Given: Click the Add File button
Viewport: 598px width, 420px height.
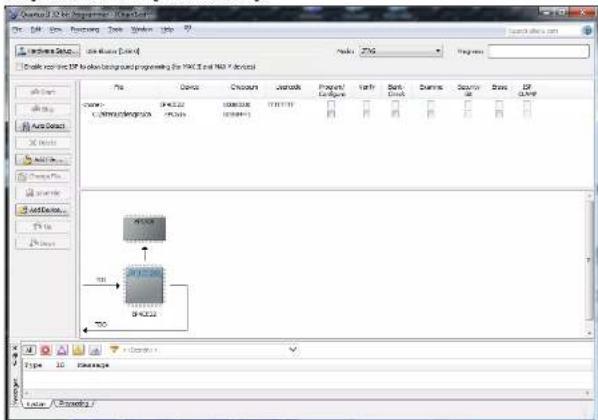Looking at the screenshot, I should click(43, 159).
